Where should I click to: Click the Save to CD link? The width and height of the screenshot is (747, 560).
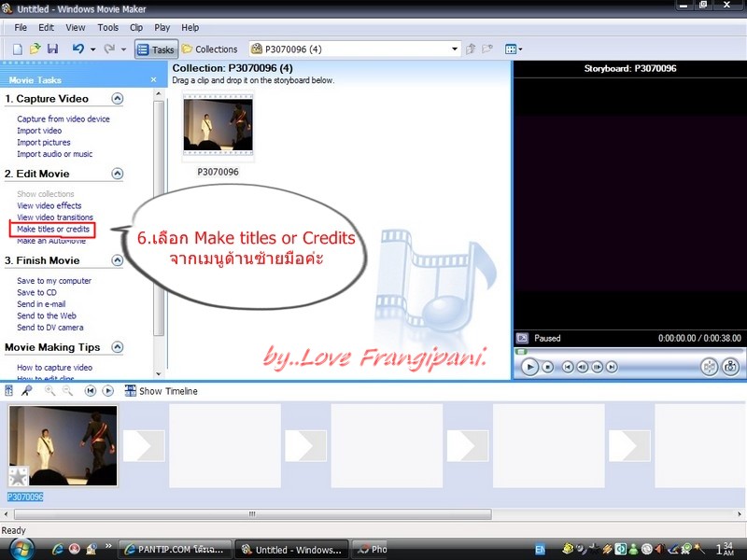click(x=36, y=292)
